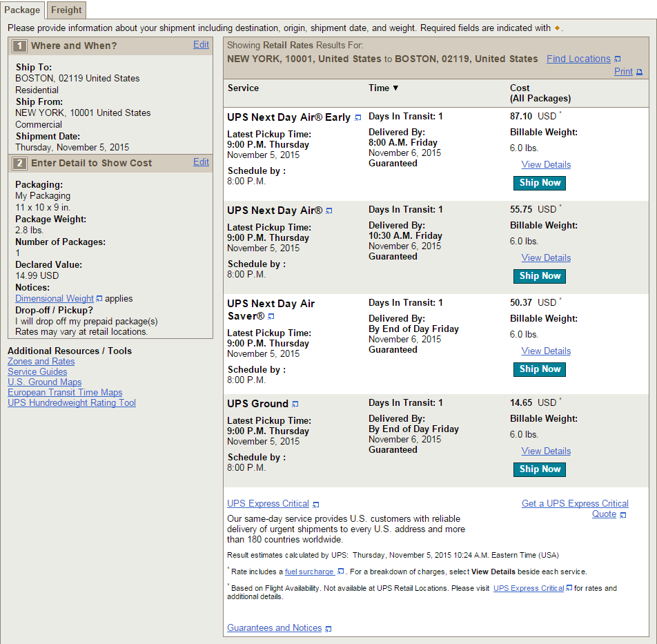
Task: Open info icon for UPS Next Day Air Early
Action: click(x=357, y=118)
